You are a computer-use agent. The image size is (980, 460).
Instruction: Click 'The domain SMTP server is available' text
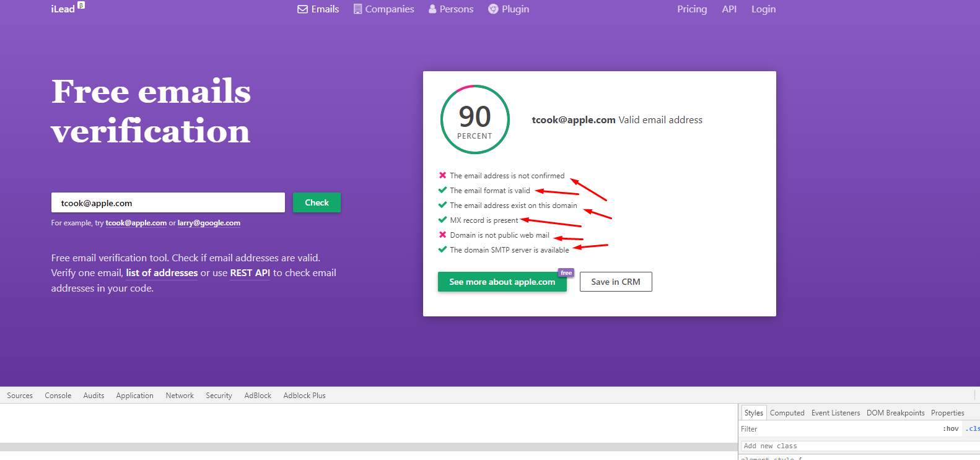509,250
